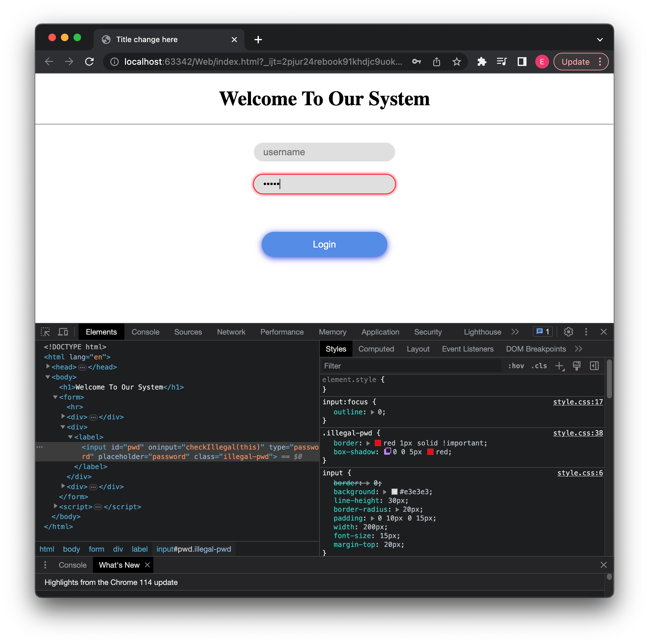Toggle the rendering emulations brush icon
The image size is (649, 644).
point(577,366)
